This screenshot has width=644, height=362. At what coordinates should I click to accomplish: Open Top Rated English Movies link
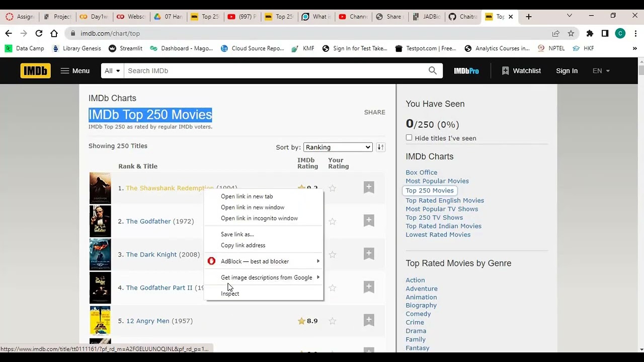(x=445, y=201)
